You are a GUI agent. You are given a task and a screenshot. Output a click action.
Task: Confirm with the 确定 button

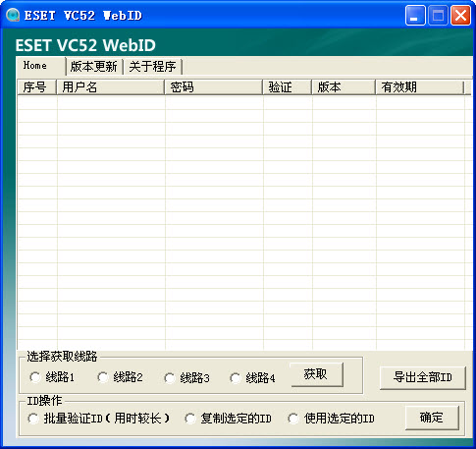pos(432,418)
